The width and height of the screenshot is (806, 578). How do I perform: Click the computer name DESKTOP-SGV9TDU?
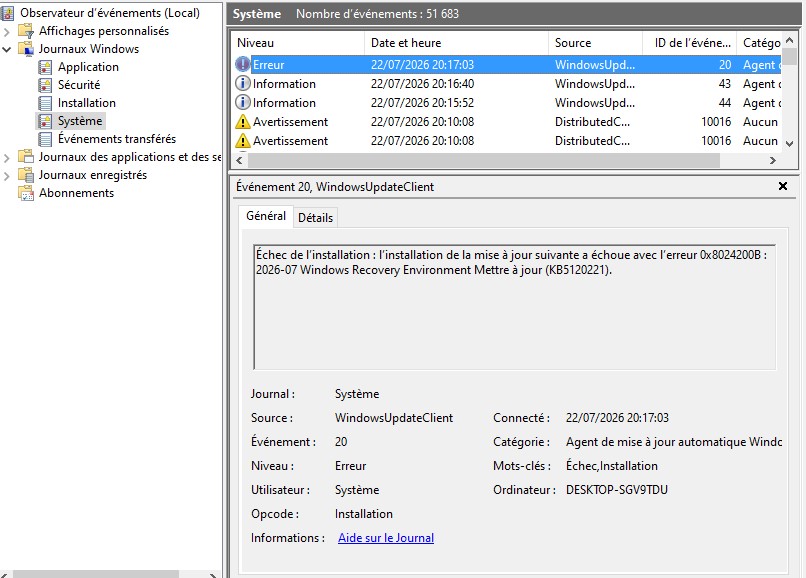(x=617, y=490)
